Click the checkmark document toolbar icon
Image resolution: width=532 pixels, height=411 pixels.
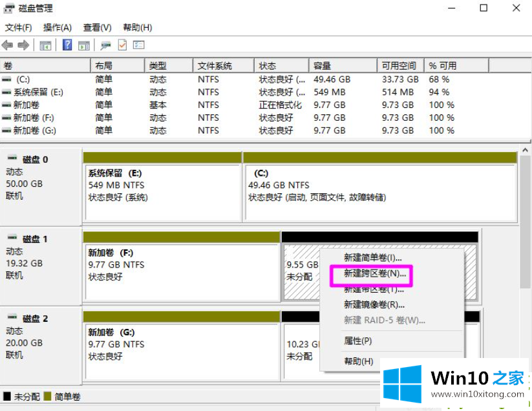tap(122, 45)
